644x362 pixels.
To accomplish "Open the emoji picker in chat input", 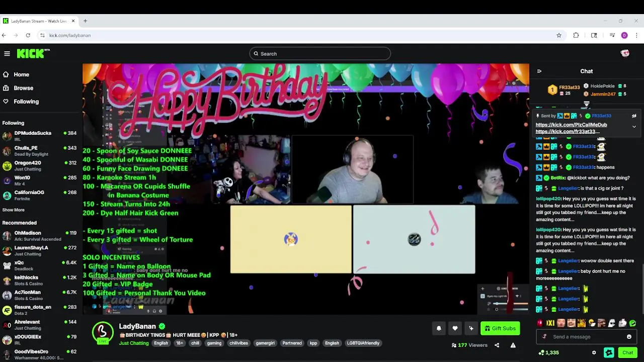I will (629, 337).
